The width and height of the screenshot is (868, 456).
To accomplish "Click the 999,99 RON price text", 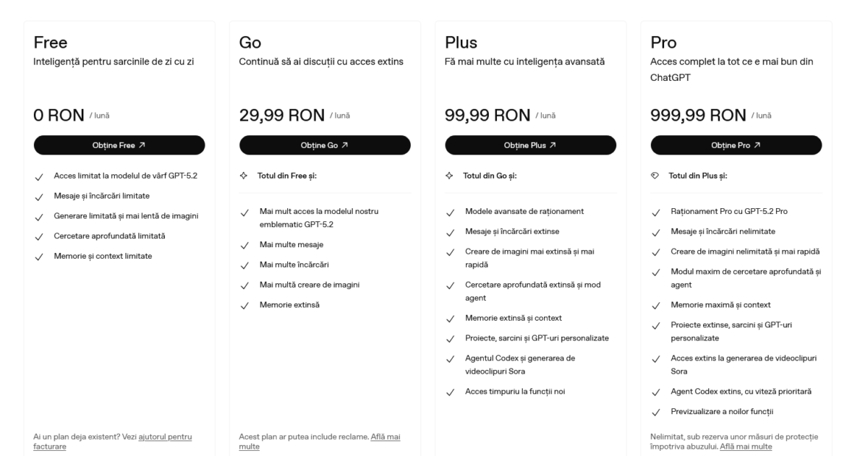I will pyautogui.click(x=698, y=116).
